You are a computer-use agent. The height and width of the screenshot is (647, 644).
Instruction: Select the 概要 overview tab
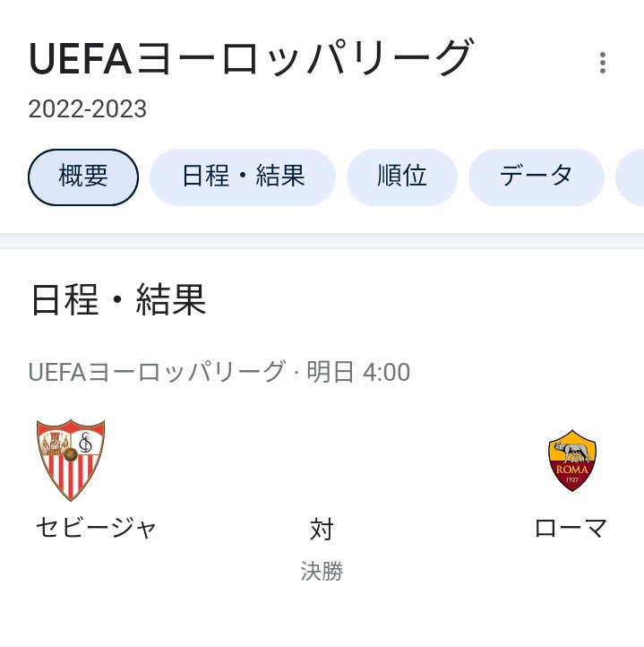coord(83,177)
